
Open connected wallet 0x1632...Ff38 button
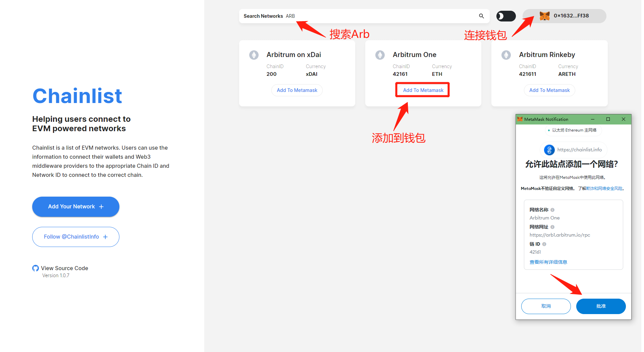[x=565, y=16]
